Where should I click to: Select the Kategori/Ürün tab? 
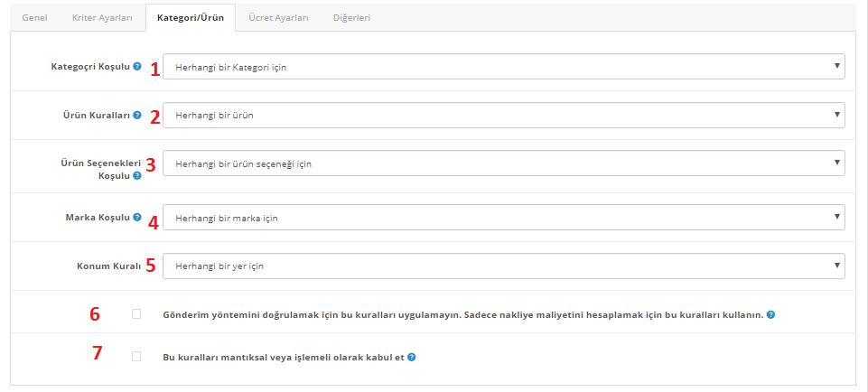tap(190, 17)
